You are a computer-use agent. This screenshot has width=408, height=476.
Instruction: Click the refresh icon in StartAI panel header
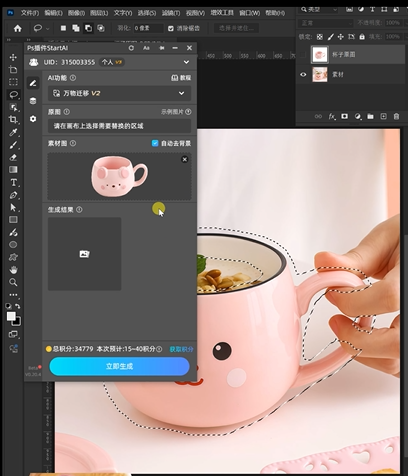(x=131, y=48)
